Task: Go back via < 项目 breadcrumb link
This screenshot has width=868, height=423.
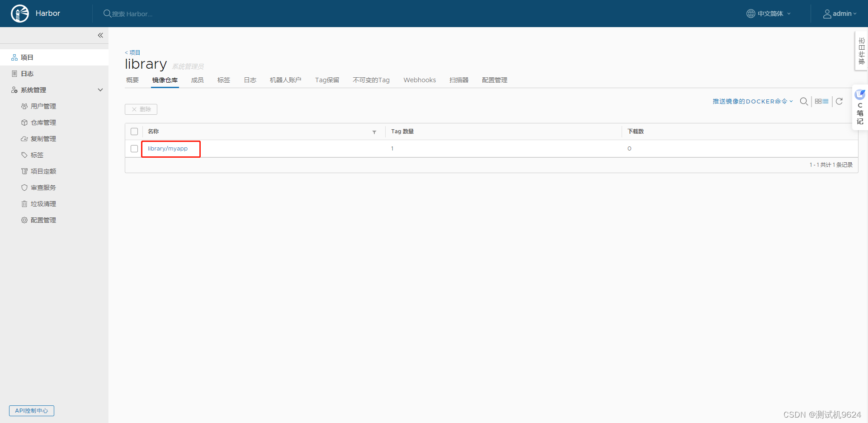Action: tap(132, 52)
